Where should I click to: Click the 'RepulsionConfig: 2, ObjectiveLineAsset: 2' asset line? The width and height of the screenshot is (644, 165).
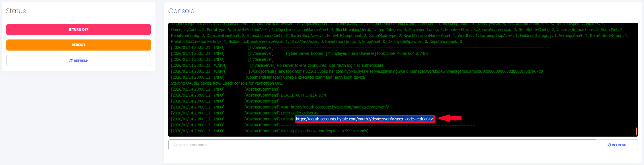pyautogui.click(x=400, y=35)
